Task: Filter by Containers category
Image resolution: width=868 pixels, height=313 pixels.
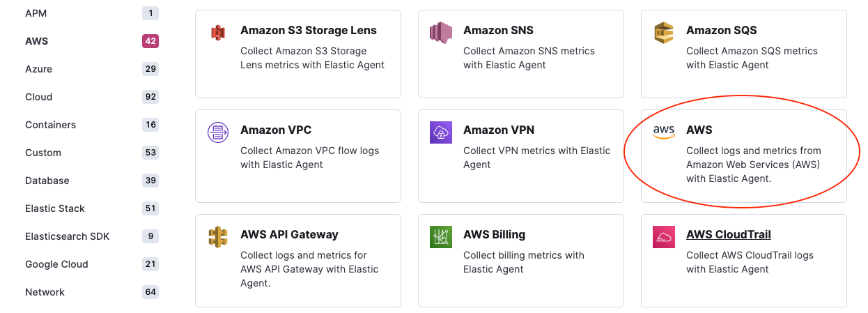Action: click(50, 125)
